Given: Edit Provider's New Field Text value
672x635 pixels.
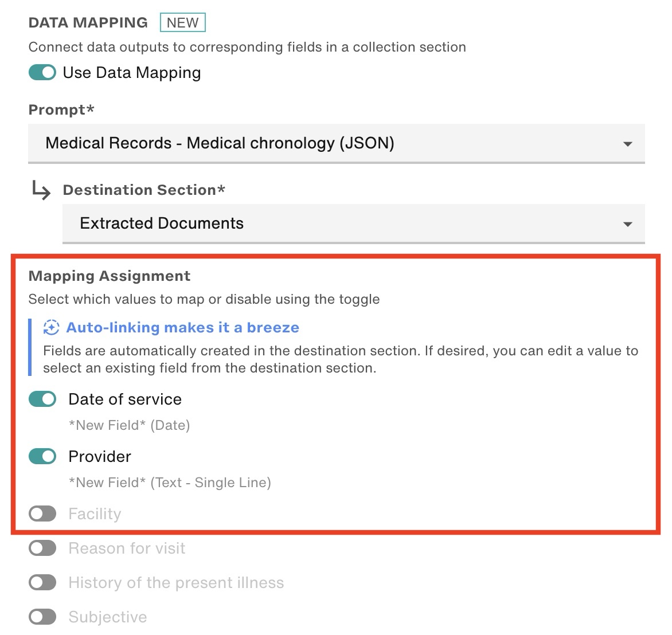Looking at the screenshot, I should pos(170,483).
